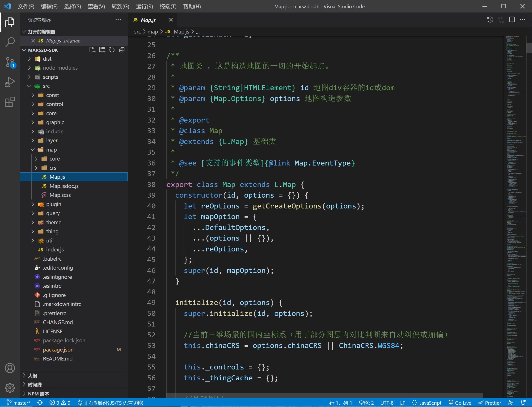The height and width of the screenshot is (407, 532).
Task: Expand the node_modules folder
Action: [x=74, y=68]
